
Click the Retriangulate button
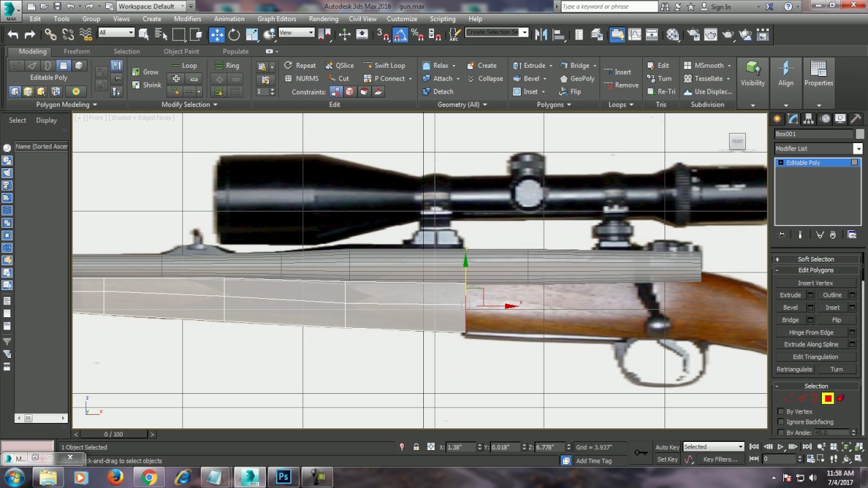pos(795,369)
